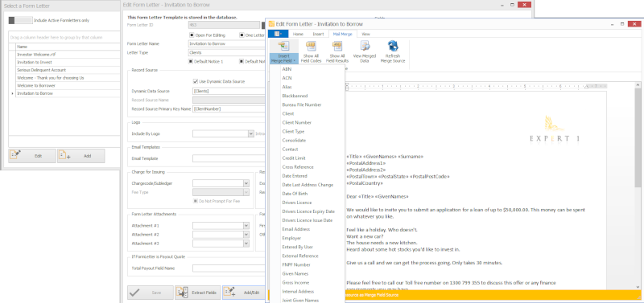Click Extract Fields button
Image resolution: width=644 pixels, height=303 pixels.
198,293
